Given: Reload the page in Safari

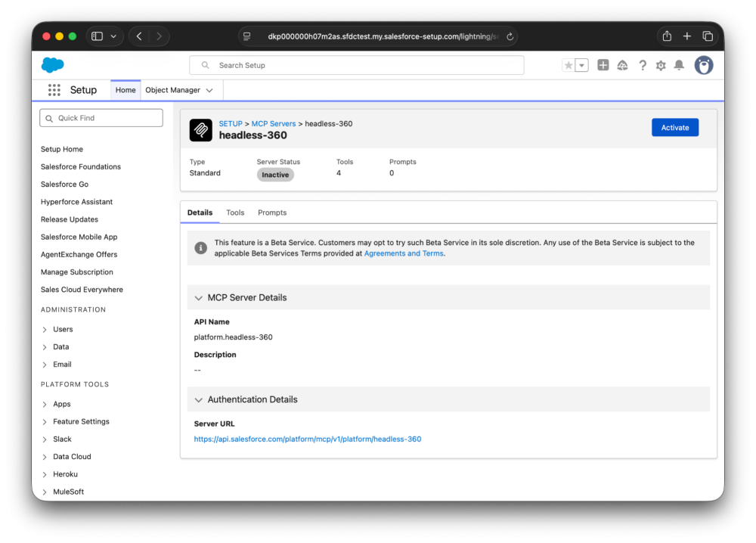Looking at the screenshot, I should click(x=510, y=36).
